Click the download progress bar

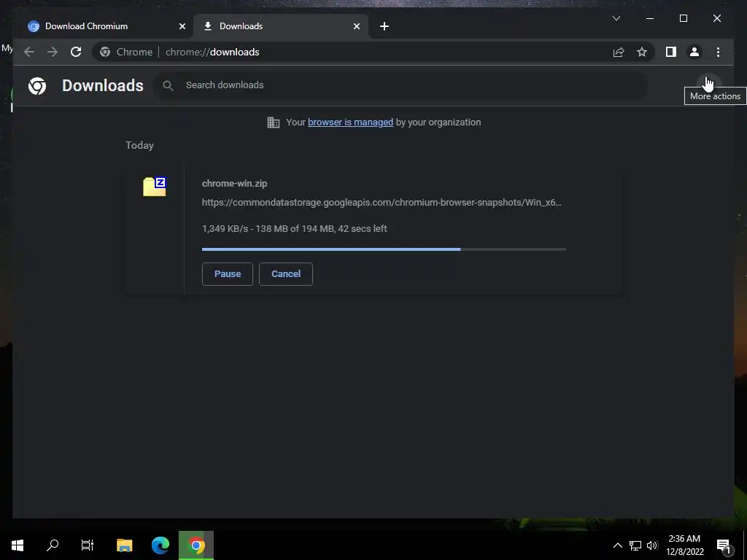[x=384, y=249]
